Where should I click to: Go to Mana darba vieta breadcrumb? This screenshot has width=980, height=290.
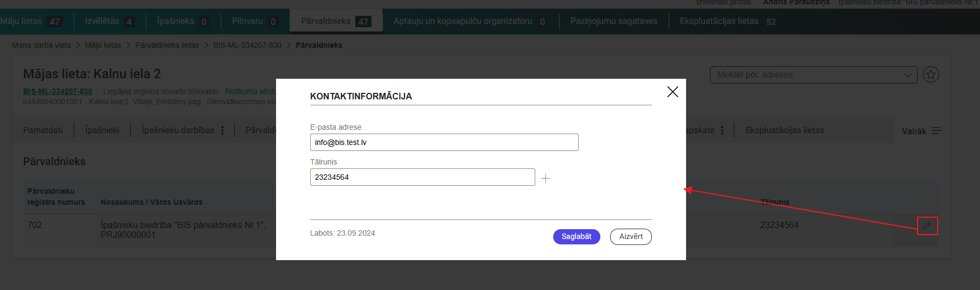(41, 45)
